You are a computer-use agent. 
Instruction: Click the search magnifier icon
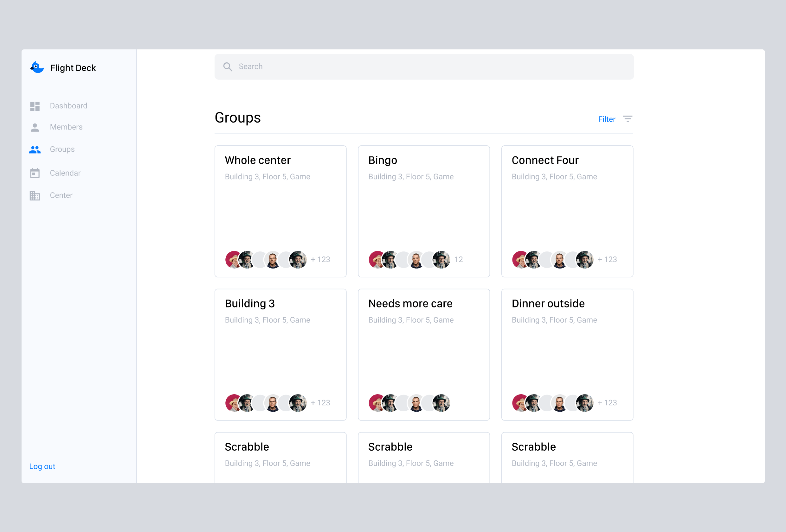[228, 67]
